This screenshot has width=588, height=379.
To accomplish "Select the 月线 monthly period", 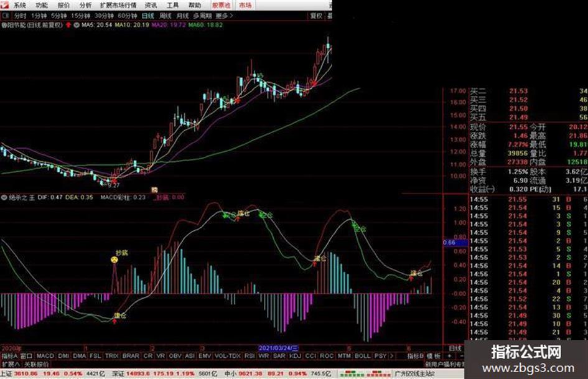I will (183, 16).
